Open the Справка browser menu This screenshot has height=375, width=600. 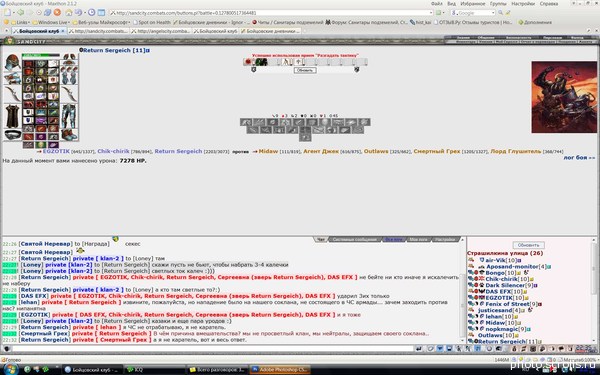coord(549,3)
